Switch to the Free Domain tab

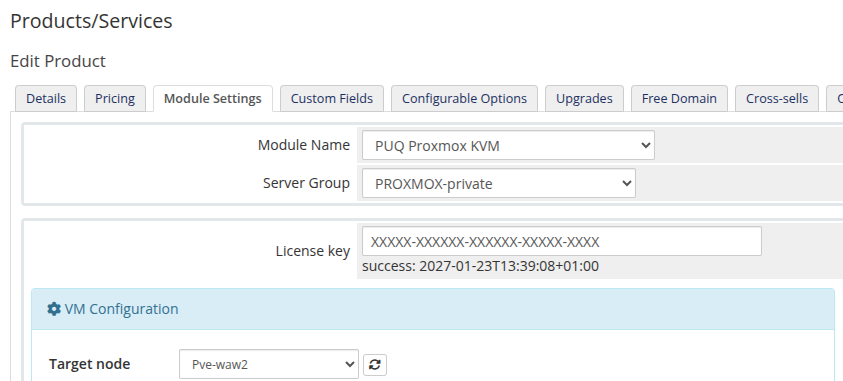[679, 98]
